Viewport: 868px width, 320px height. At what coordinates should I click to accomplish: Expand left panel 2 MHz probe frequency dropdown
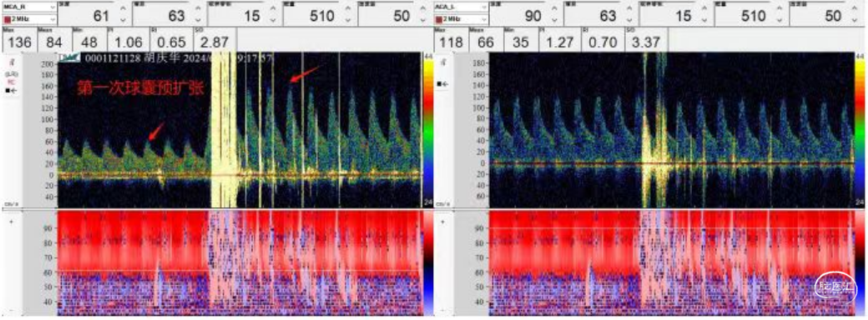pos(28,19)
